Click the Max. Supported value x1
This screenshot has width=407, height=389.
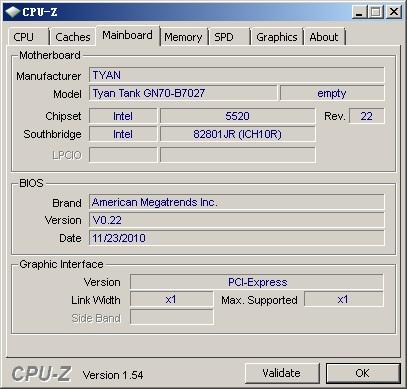coord(344,299)
